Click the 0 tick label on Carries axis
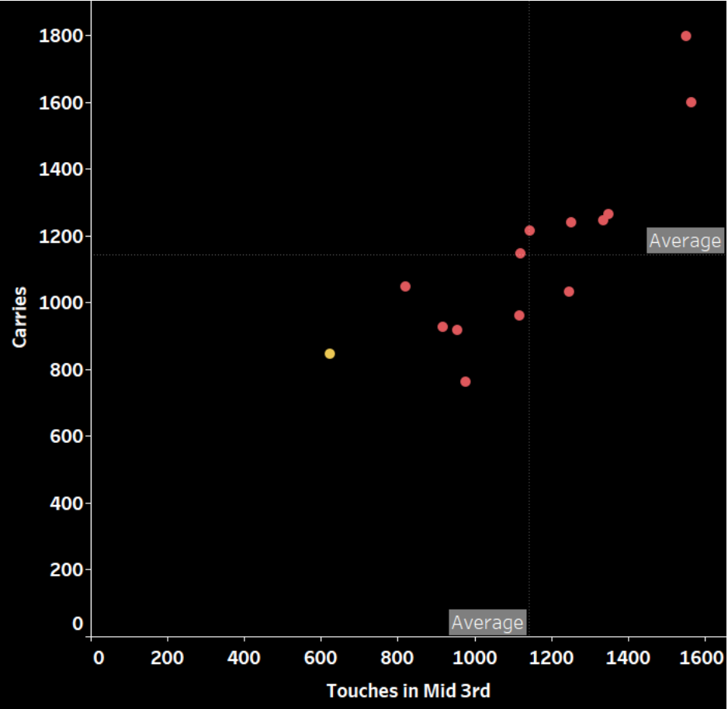The image size is (728, 709). [78, 624]
